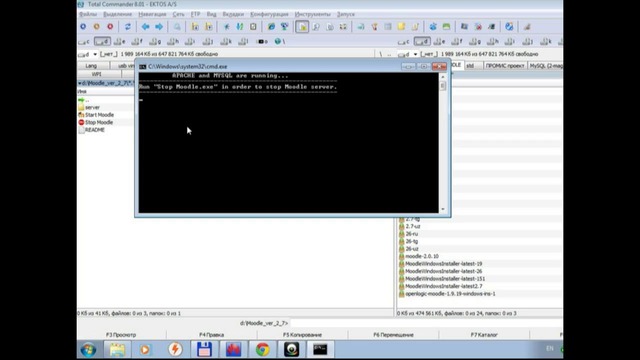Click F5 Копирование button

coord(302,335)
